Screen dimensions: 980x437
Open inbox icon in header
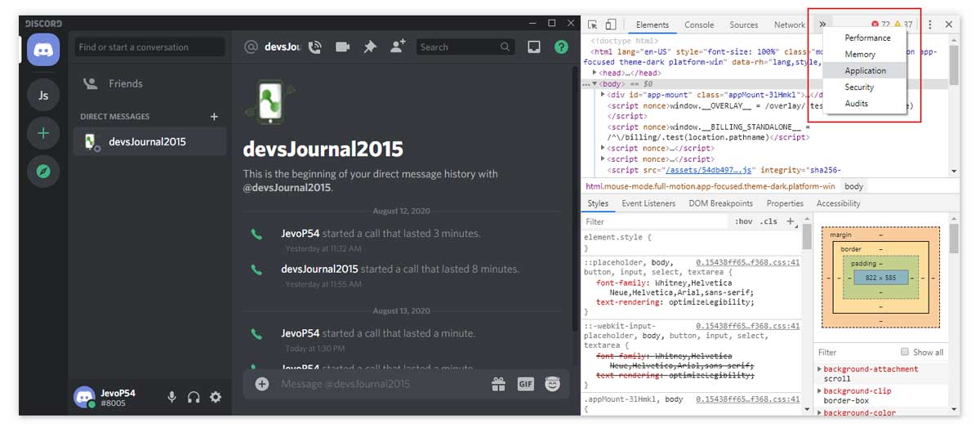(534, 47)
